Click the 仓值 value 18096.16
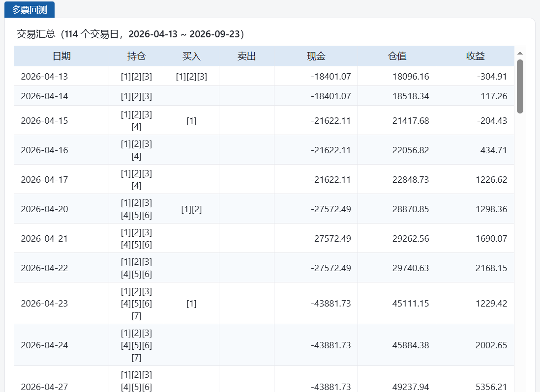The width and height of the screenshot is (540, 392). 411,76
